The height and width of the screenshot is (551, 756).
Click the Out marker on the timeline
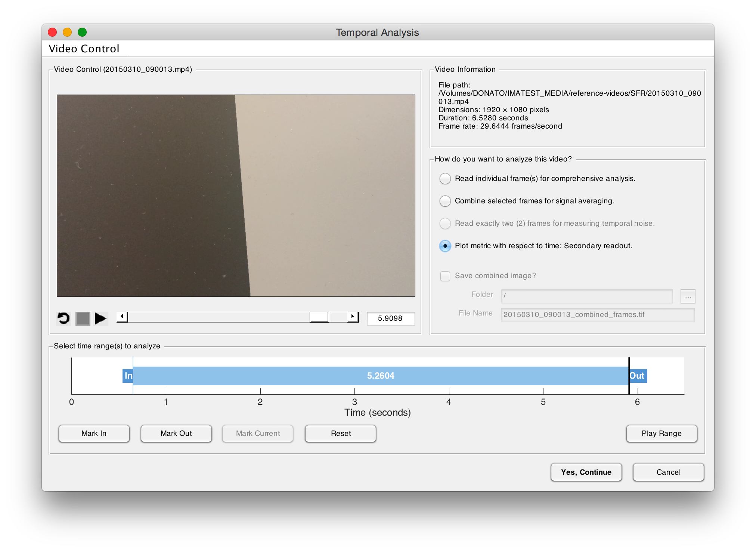[x=638, y=376]
